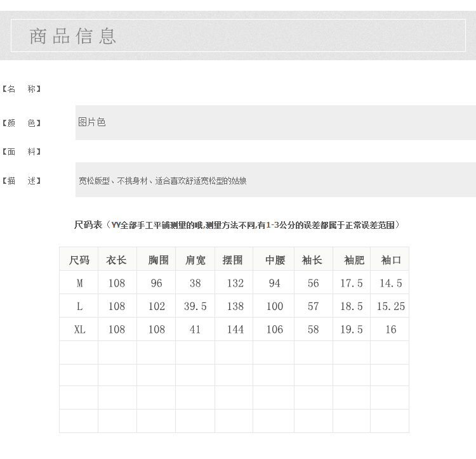476x459 pixels.
Task: Click the 【描述】 label
Action: (x=22, y=181)
